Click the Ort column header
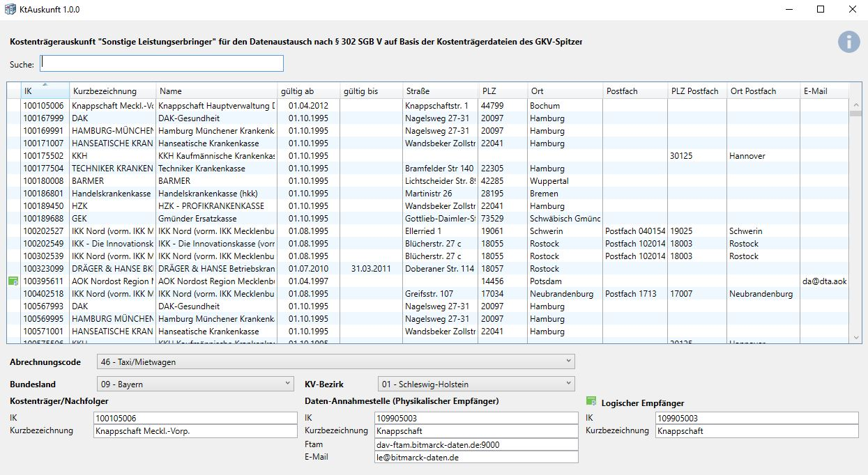868x475 pixels. [x=565, y=91]
